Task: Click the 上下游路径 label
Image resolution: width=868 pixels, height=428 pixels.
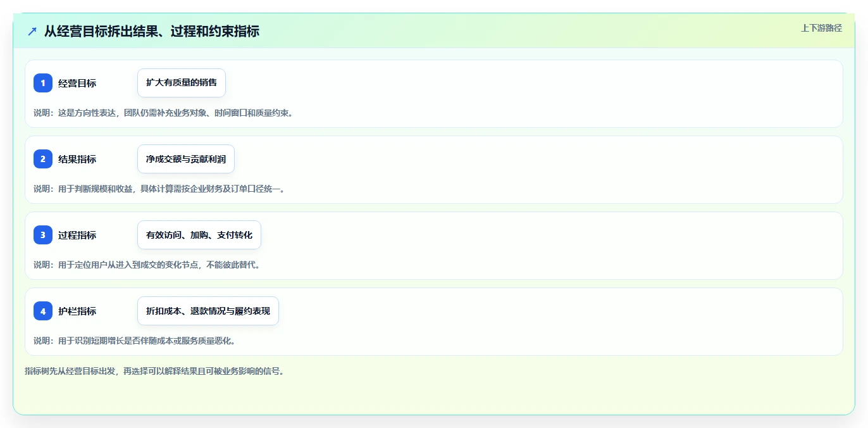Action: pyautogui.click(x=821, y=28)
